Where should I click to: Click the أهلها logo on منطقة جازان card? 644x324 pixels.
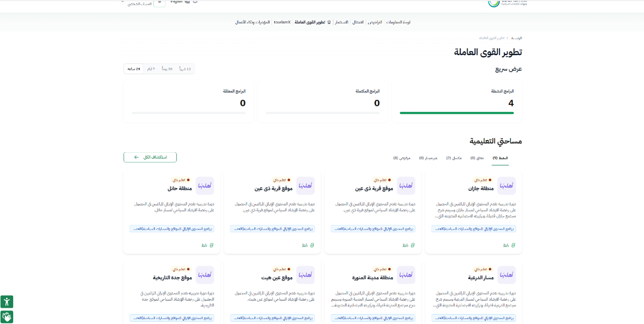click(x=506, y=186)
